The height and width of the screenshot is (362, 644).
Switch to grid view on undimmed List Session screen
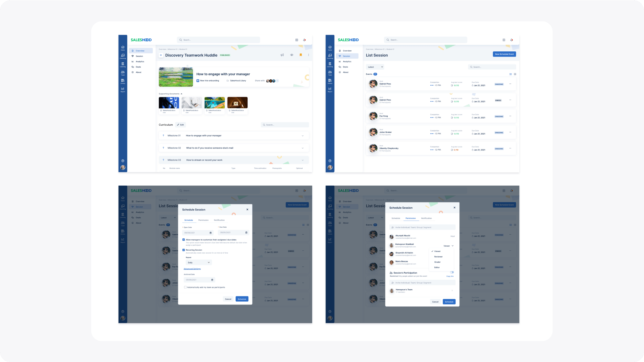tap(515, 74)
